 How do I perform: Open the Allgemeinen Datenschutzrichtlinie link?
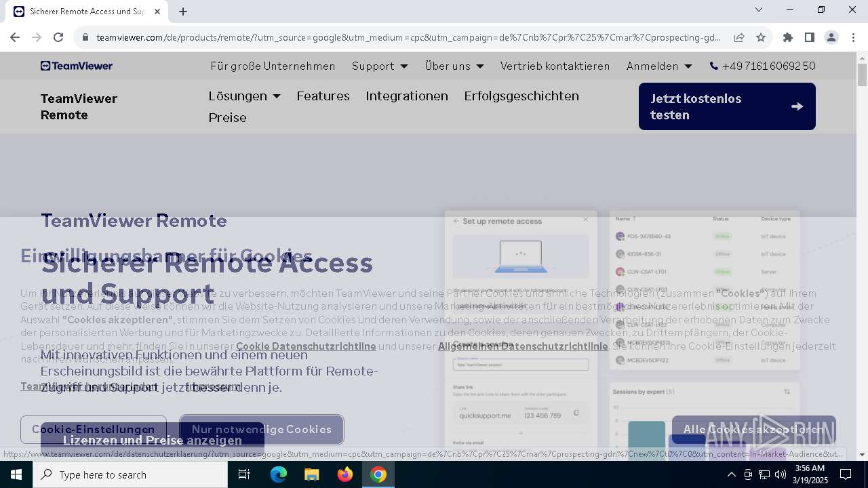(523, 346)
